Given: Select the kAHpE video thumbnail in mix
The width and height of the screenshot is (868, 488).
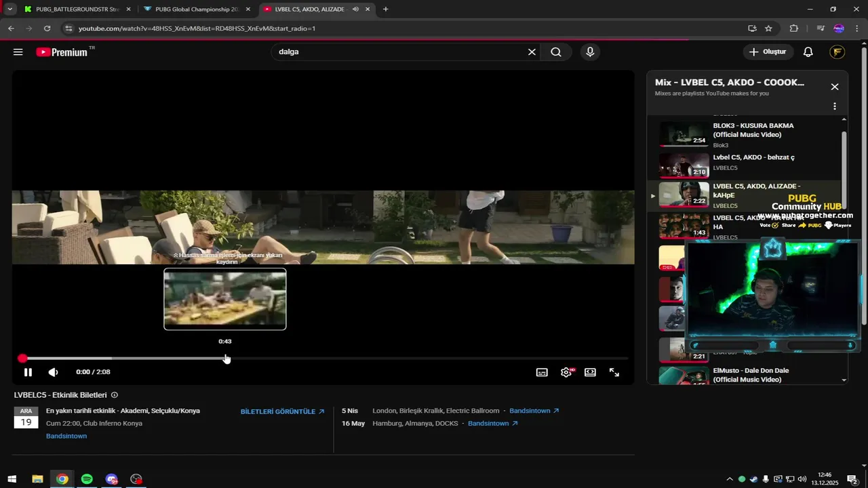Looking at the screenshot, I should pos(684,195).
